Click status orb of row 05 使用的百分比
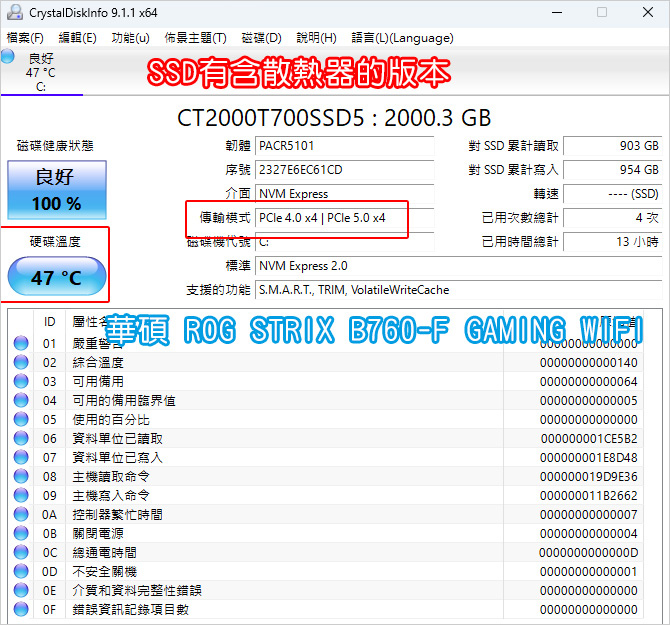The width and height of the screenshot is (670, 625). (x=21, y=419)
